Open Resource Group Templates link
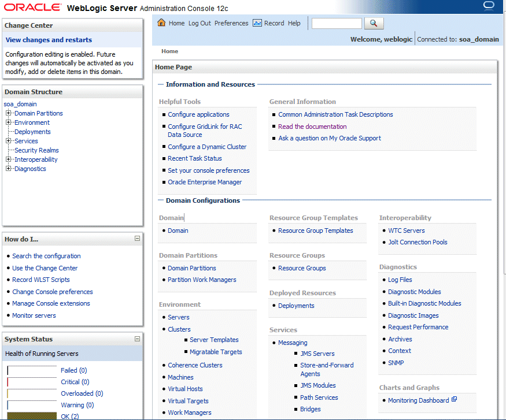Viewport: 506px width, 420px height. 316,231
